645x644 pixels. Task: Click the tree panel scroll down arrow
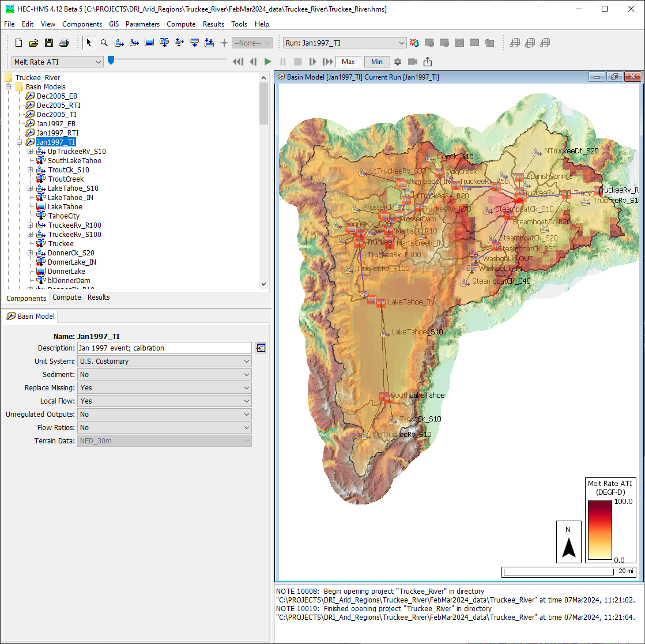263,284
